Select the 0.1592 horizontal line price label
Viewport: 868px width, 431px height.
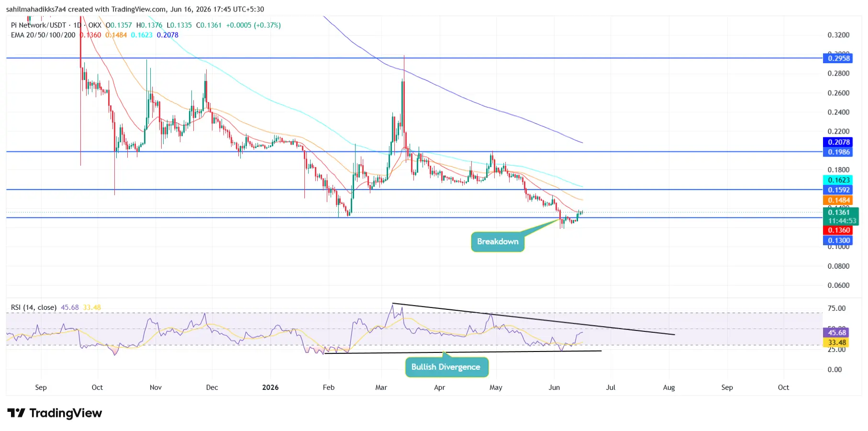coord(839,190)
